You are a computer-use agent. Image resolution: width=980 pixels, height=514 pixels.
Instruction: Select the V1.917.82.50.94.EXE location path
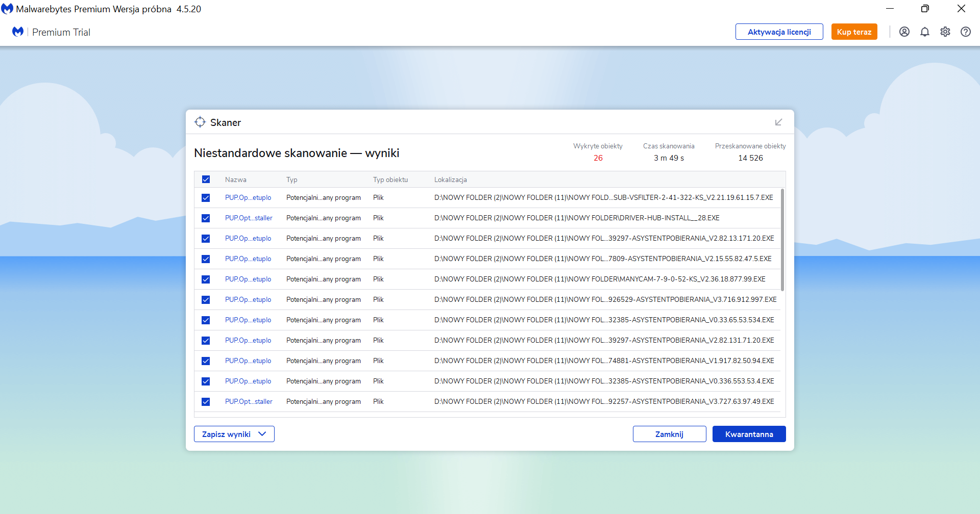point(604,361)
